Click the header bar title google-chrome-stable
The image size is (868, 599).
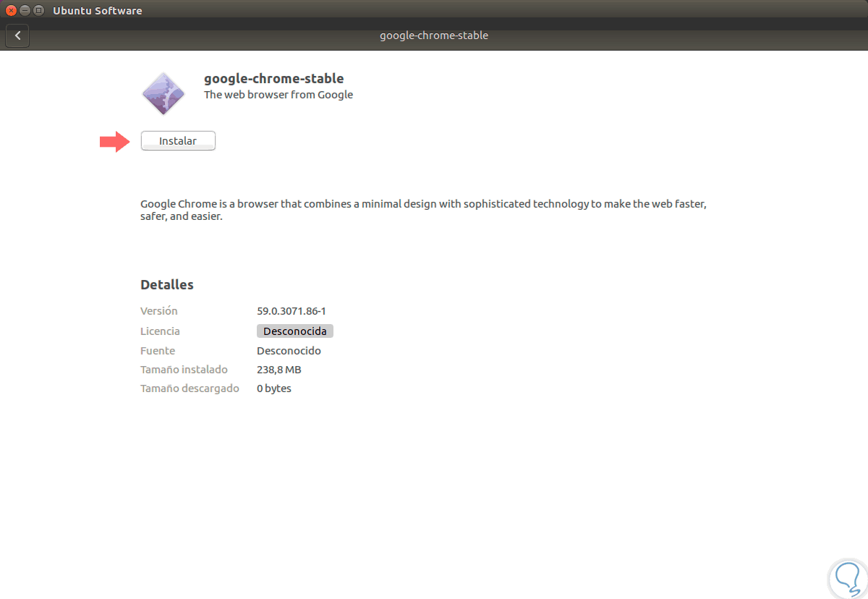tap(434, 35)
